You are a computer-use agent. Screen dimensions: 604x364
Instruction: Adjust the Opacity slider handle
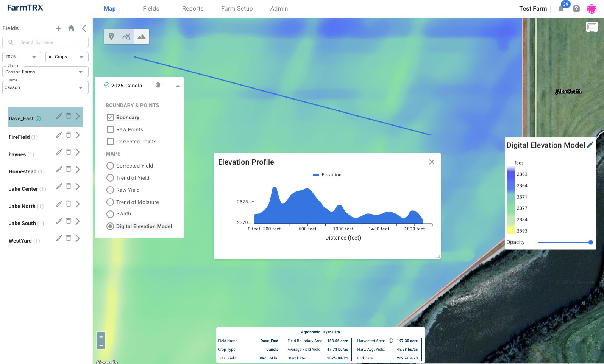tap(591, 242)
